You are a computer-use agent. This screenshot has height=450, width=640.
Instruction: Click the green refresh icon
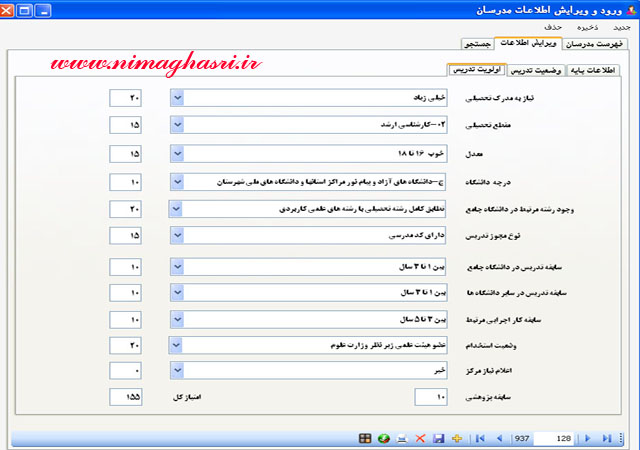[x=384, y=438]
